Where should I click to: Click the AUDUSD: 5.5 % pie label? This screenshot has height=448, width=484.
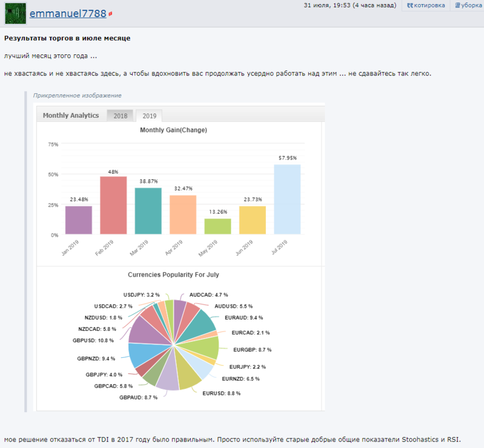click(x=234, y=306)
